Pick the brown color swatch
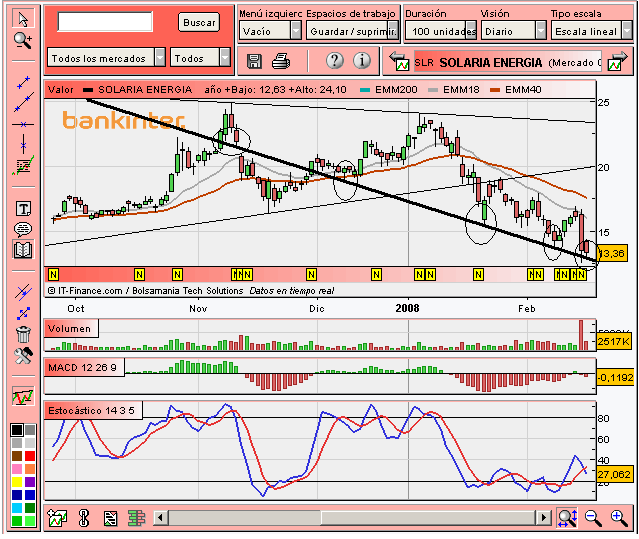The image size is (639, 539). 17,455
